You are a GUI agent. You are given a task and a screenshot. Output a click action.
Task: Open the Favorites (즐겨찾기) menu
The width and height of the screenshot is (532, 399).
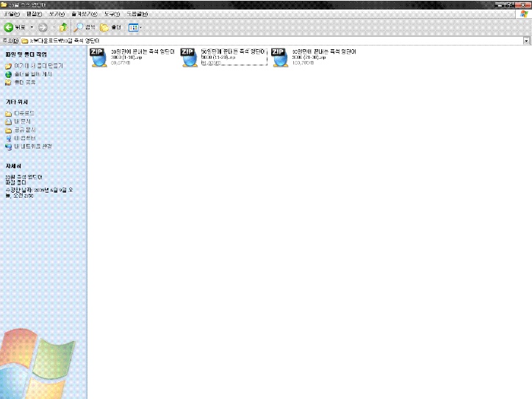(x=85, y=14)
